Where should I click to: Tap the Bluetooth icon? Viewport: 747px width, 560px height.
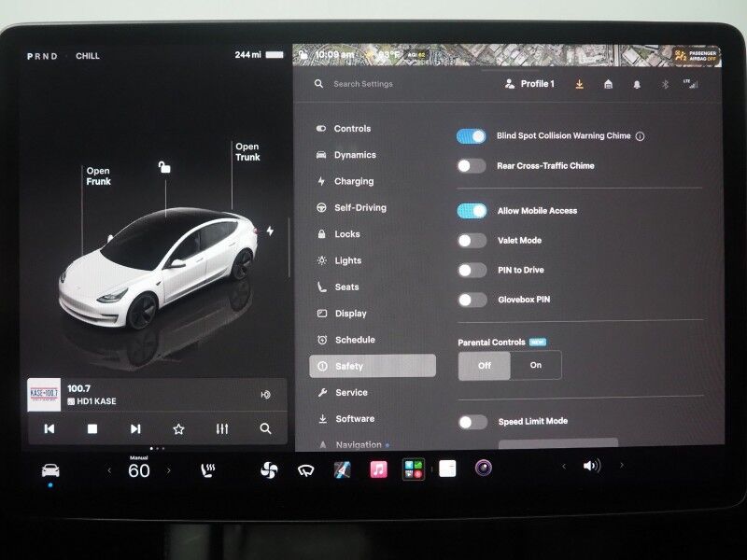(x=665, y=84)
